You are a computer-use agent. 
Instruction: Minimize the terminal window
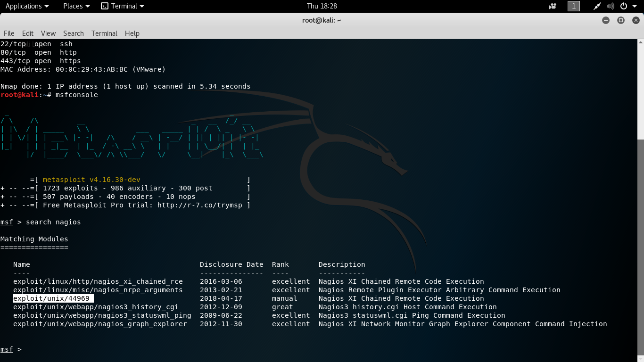(x=606, y=20)
